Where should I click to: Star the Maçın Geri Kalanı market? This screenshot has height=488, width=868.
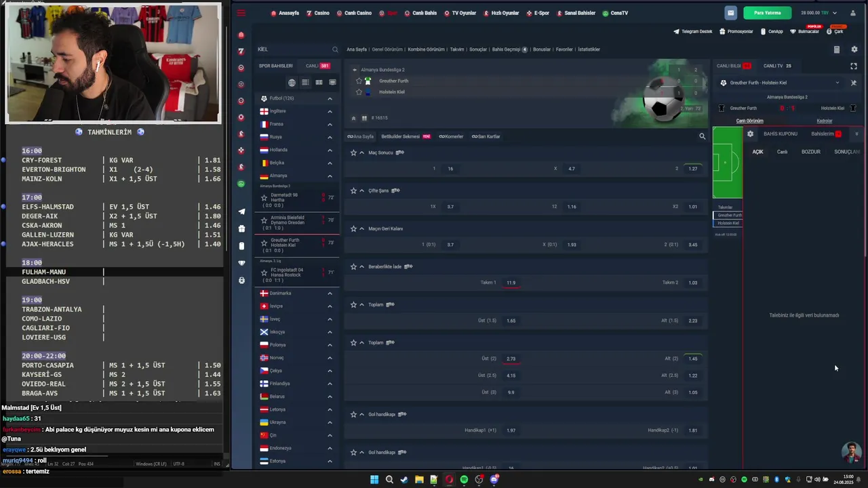[x=353, y=228]
